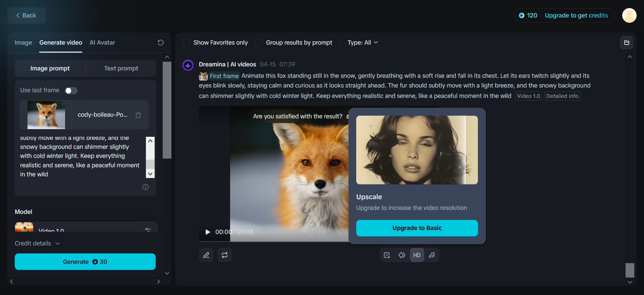Delete the uploaded cody-boileau image
Image resolution: width=644 pixels, height=295 pixels.
(138, 115)
